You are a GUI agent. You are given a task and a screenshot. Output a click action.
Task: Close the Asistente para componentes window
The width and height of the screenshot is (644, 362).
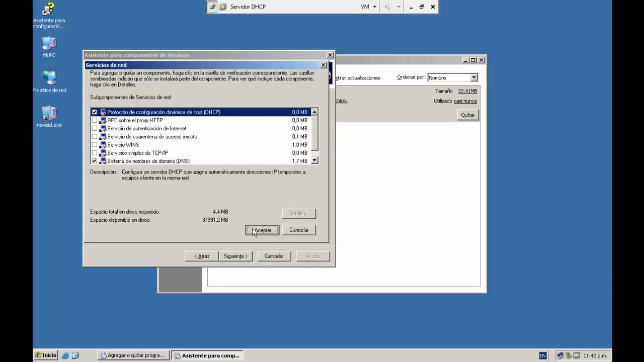330,55
